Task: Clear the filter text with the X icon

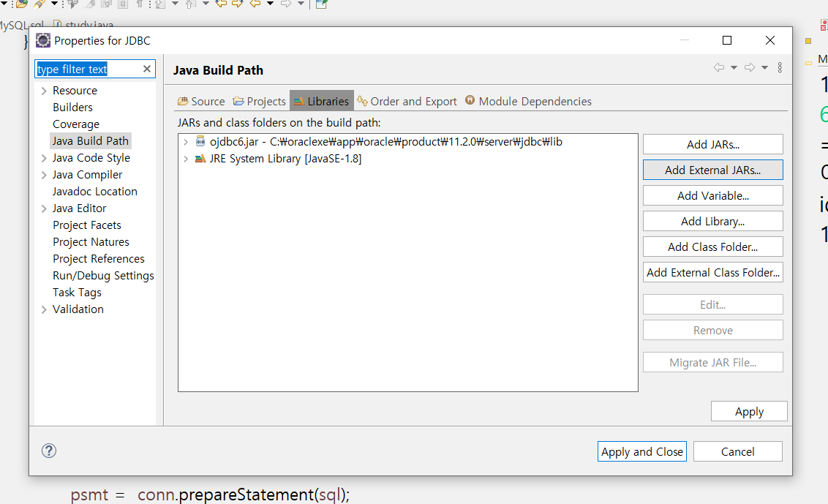Action: click(147, 69)
